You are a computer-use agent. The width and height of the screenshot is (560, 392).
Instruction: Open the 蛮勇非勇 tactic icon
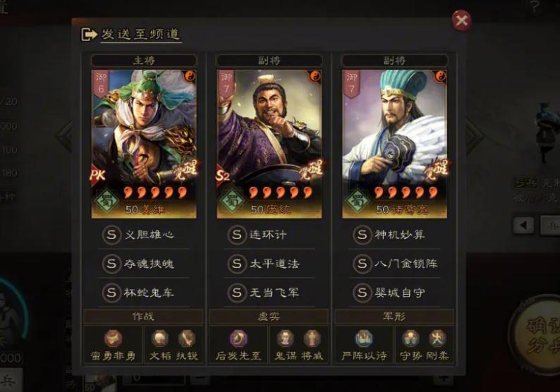[114, 338]
